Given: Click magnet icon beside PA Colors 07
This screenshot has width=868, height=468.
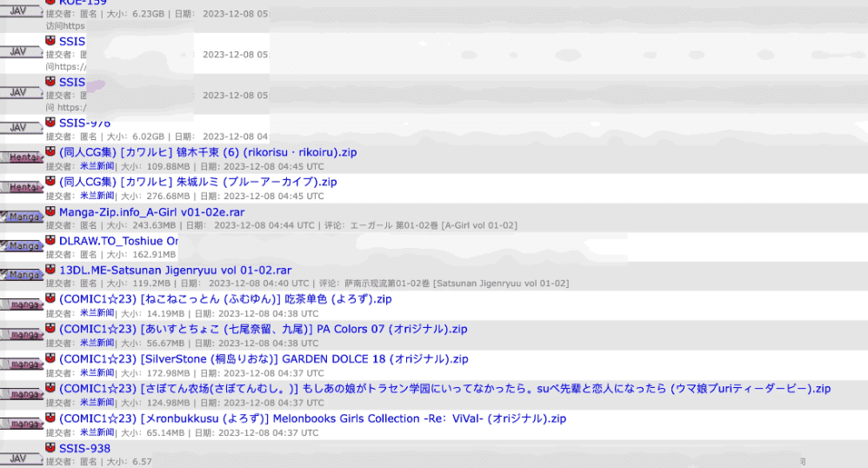Looking at the screenshot, I should [50, 328].
